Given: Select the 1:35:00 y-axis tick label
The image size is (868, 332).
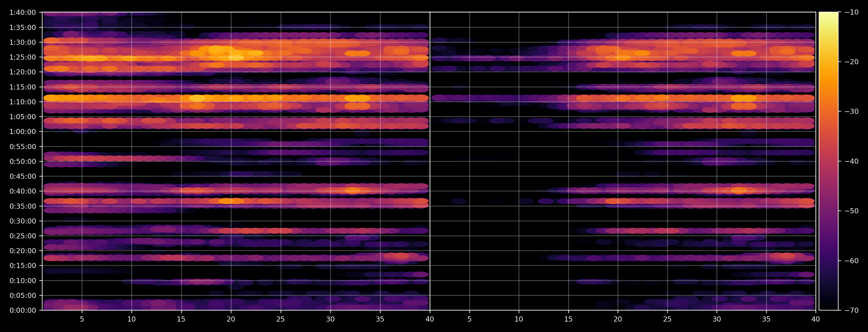Looking at the screenshot, I should 23,27.
